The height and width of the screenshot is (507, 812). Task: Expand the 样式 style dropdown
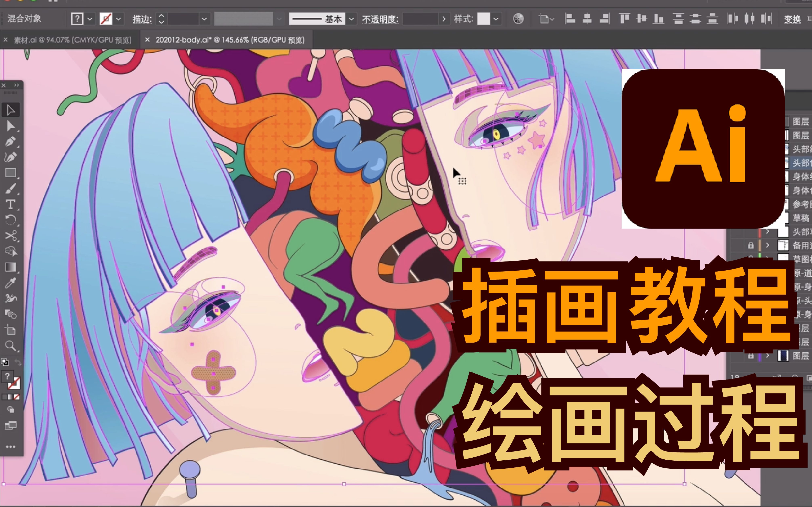pos(496,19)
